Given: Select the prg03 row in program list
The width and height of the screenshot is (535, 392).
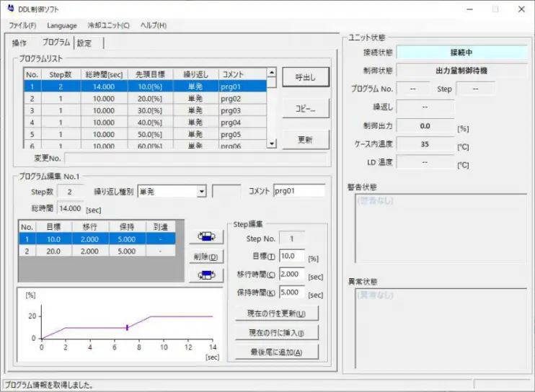Looking at the screenshot, I should (144, 110).
